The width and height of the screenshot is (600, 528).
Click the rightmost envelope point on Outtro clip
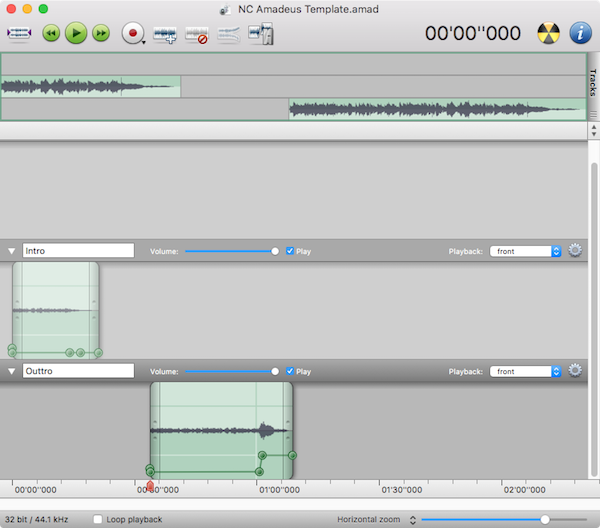point(292,455)
